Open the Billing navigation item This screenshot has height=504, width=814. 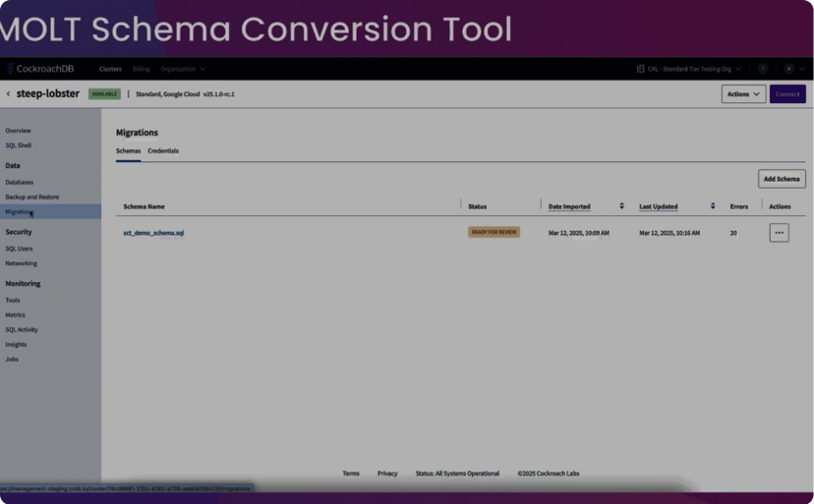click(141, 69)
